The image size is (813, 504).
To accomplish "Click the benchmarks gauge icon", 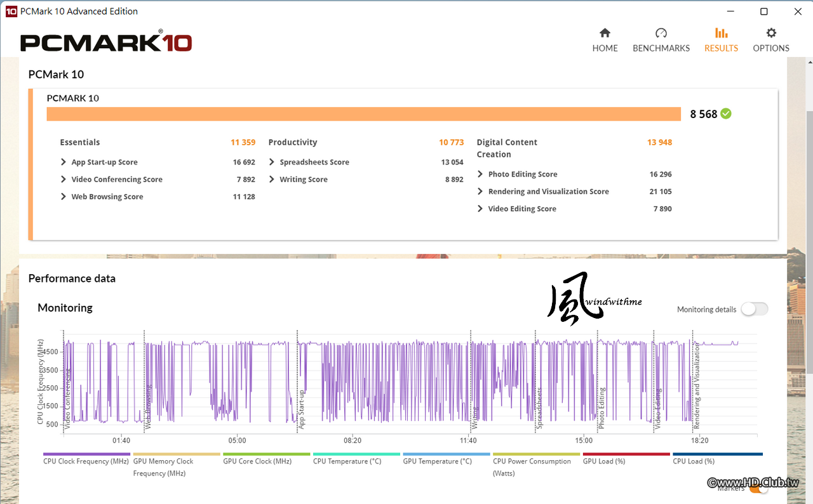I will (661, 33).
